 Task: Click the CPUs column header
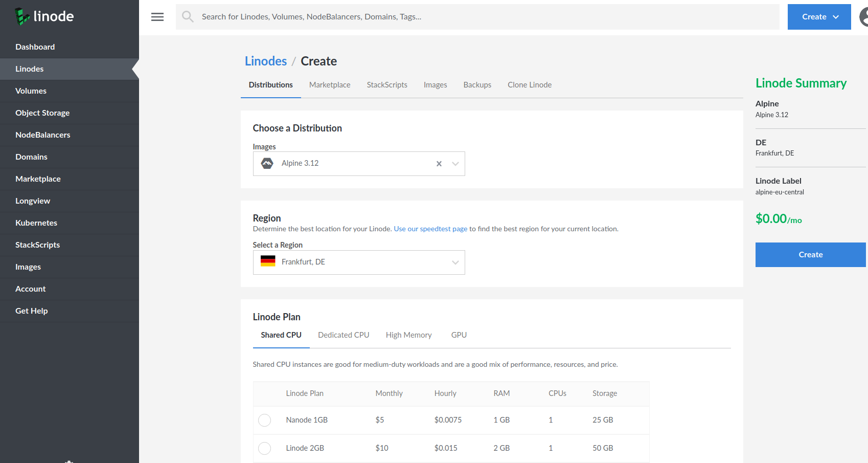pos(557,393)
